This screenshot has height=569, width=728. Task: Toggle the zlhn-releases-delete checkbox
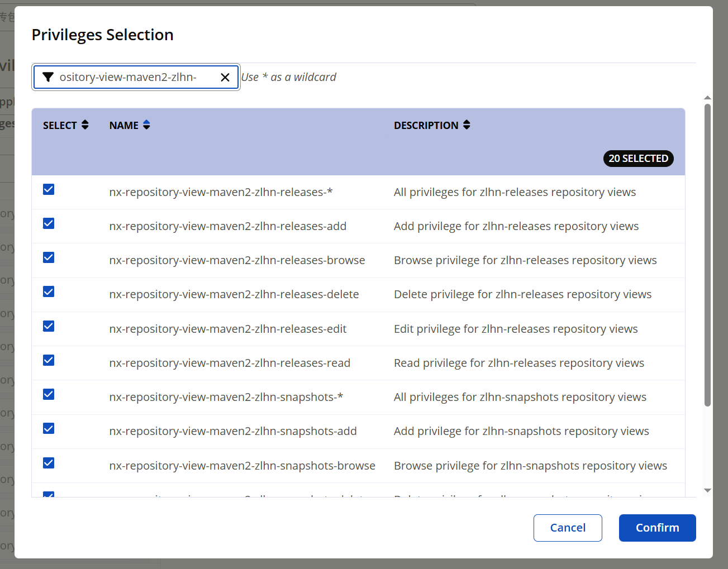pos(49,292)
